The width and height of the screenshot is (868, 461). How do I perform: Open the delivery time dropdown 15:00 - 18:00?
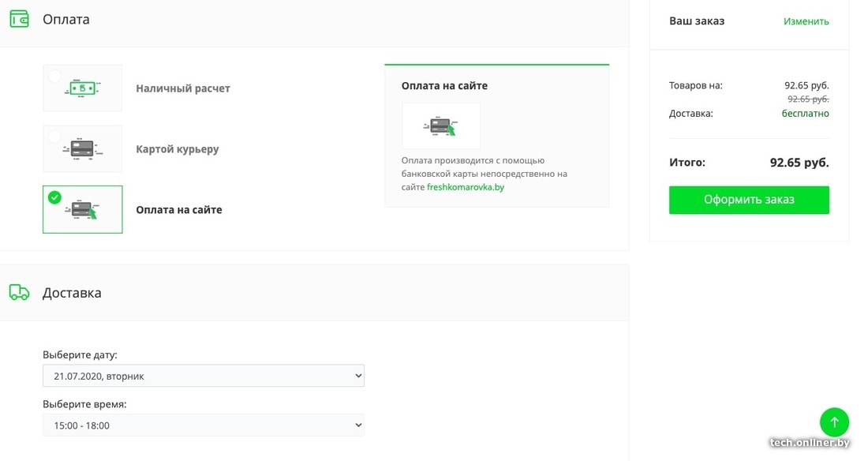coord(204,425)
